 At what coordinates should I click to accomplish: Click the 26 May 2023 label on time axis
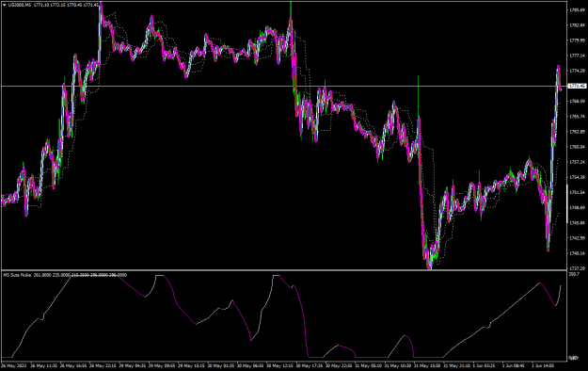coord(13,365)
